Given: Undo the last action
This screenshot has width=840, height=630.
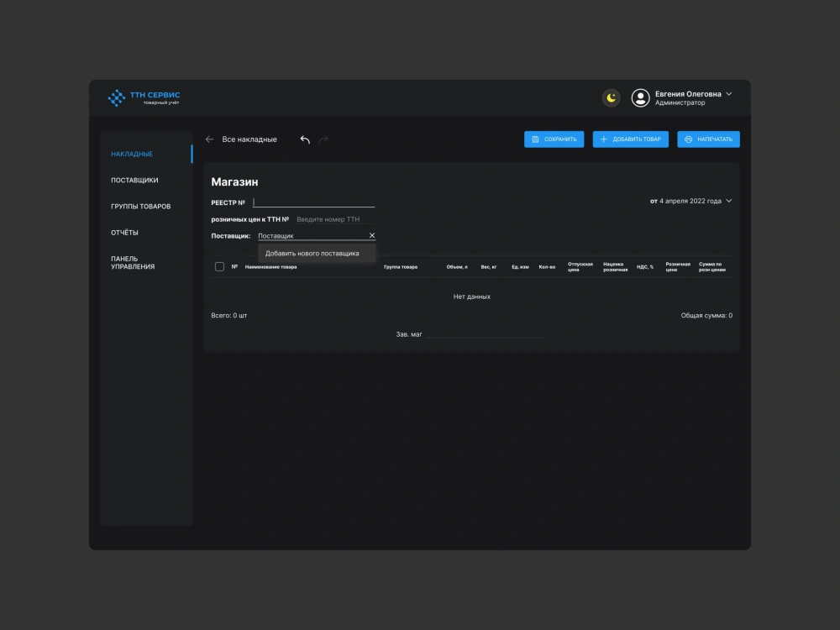Looking at the screenshot, I should (305, 139).
